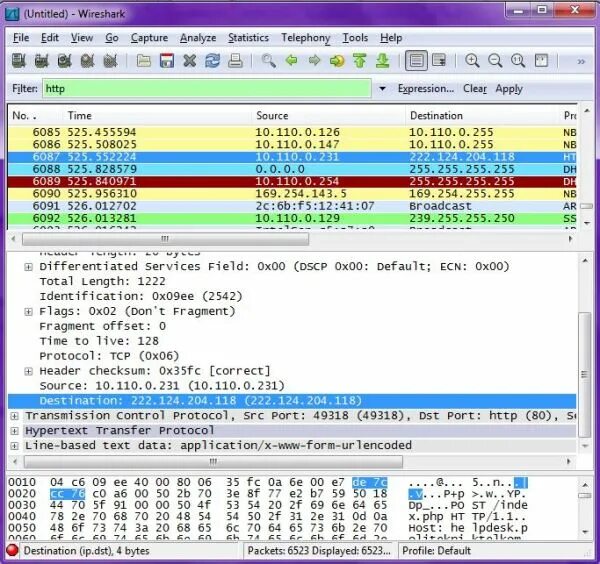
Task: Clear the display filter
Action: pos(475,89)
